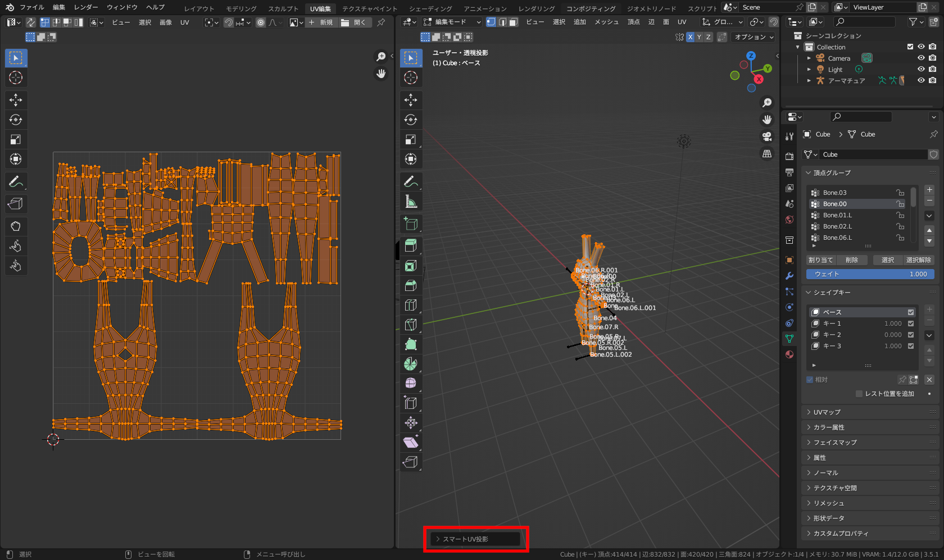Toggle the Collection enable checkbox
Screen dimensions: 944x560
click(910, 47)
